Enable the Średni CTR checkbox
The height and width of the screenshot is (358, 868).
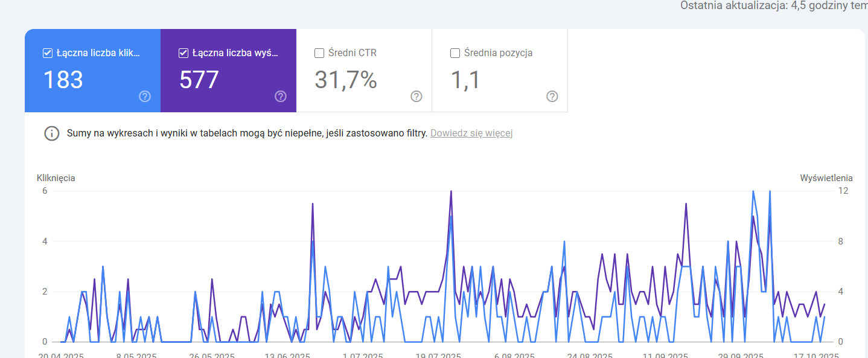coord(319,53)
